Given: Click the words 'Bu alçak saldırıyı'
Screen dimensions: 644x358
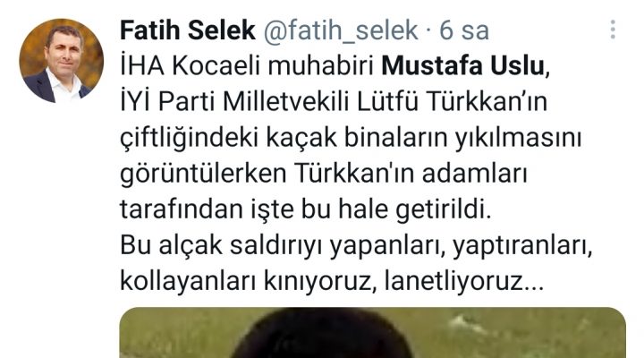Looking at the screenshot, I should tap(222, 246).
